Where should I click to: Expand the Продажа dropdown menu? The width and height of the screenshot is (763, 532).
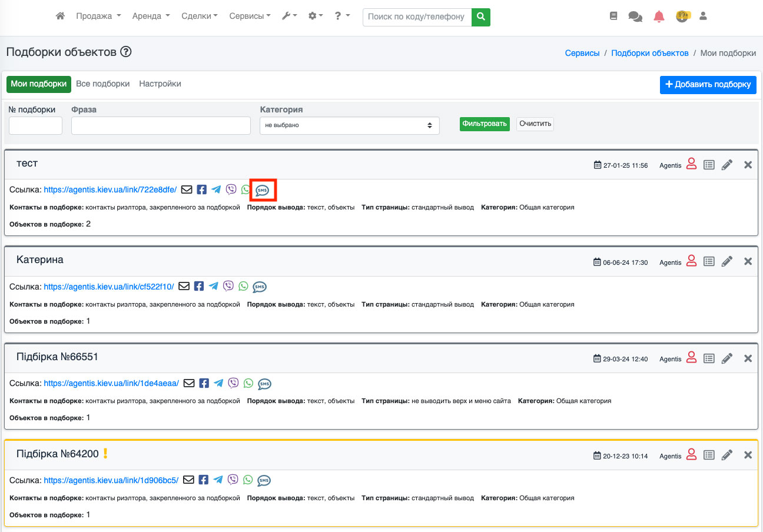point(98,16)
